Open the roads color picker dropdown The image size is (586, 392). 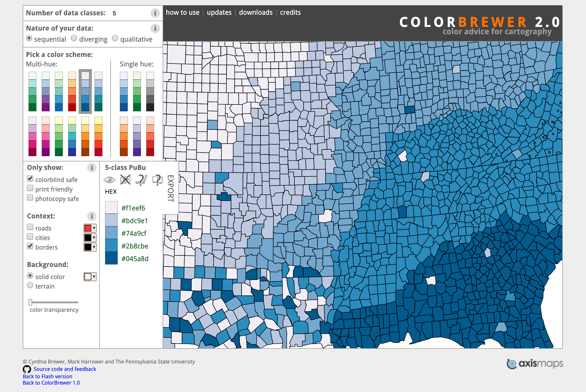(x=90, y=228)
